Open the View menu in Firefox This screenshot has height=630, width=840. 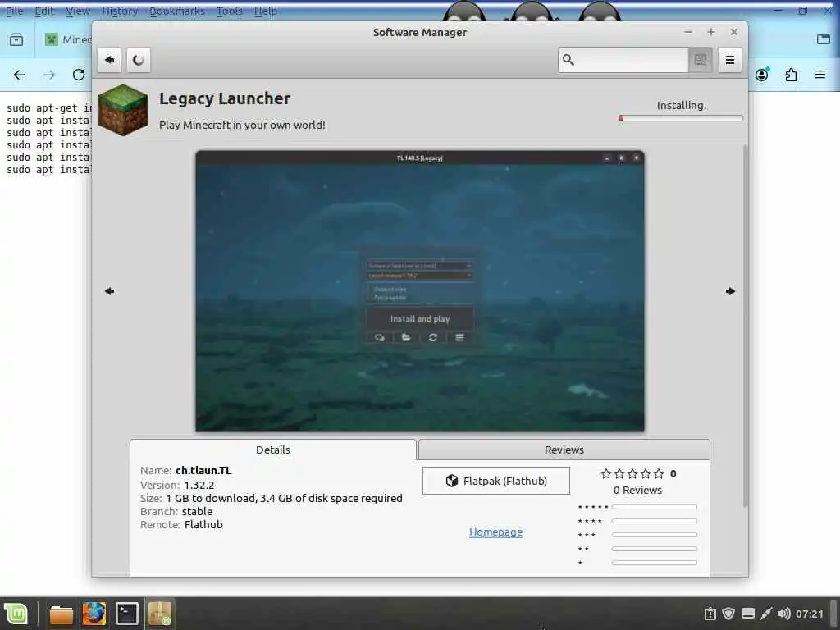pyautogui.click(x=78, y=11)
